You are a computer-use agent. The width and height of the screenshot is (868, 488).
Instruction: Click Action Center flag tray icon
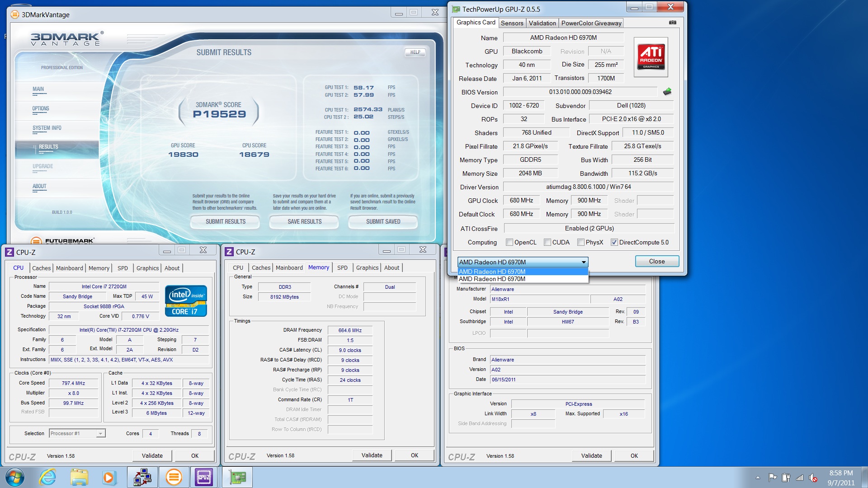[773, 477]
